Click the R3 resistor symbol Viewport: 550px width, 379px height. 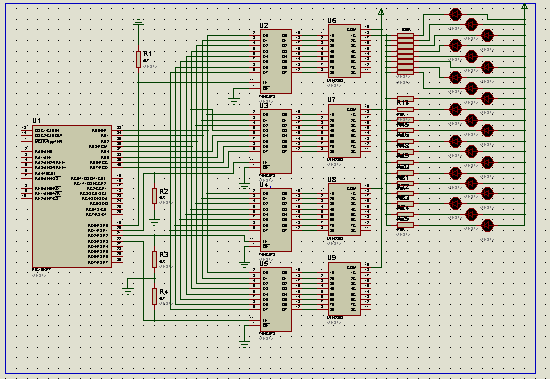[x=154, y=259]
